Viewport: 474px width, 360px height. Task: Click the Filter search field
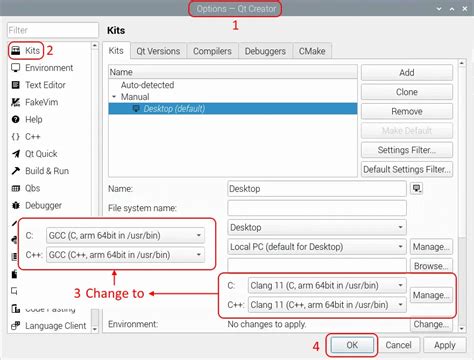point(53,30)
